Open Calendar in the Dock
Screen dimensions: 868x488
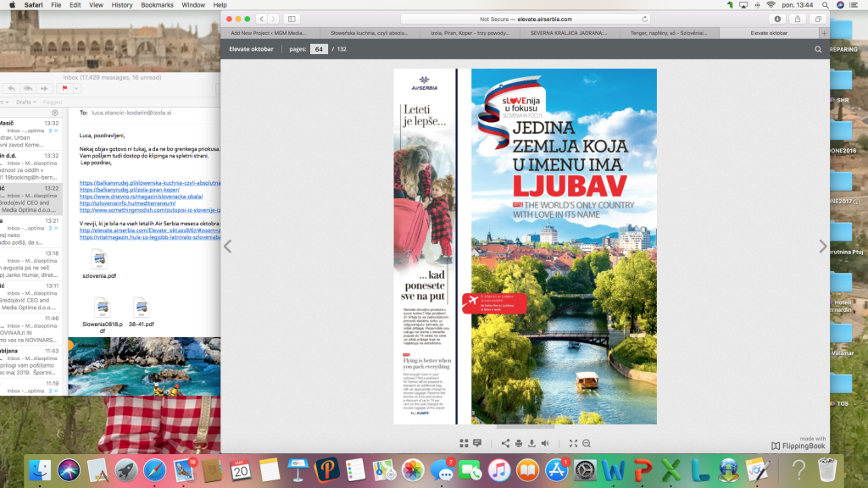click(240, 471)
